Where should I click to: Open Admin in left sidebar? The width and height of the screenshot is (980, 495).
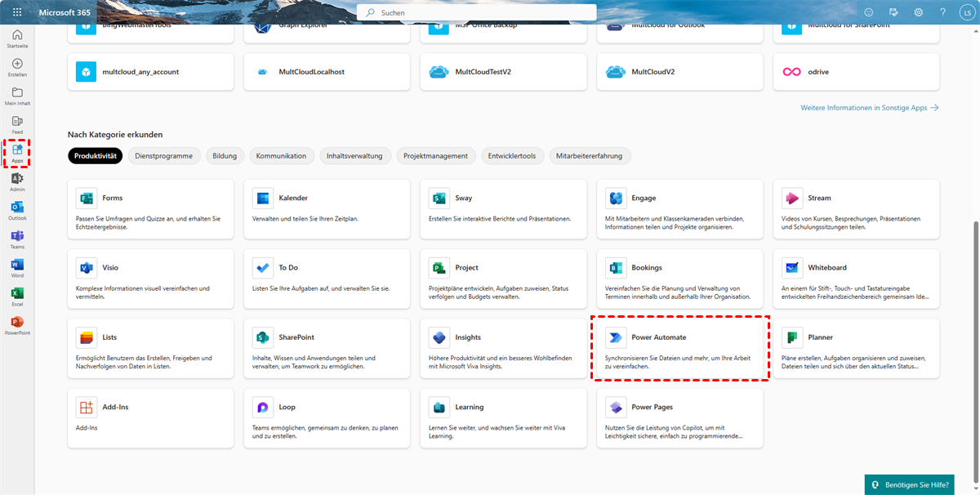point(17,182)
